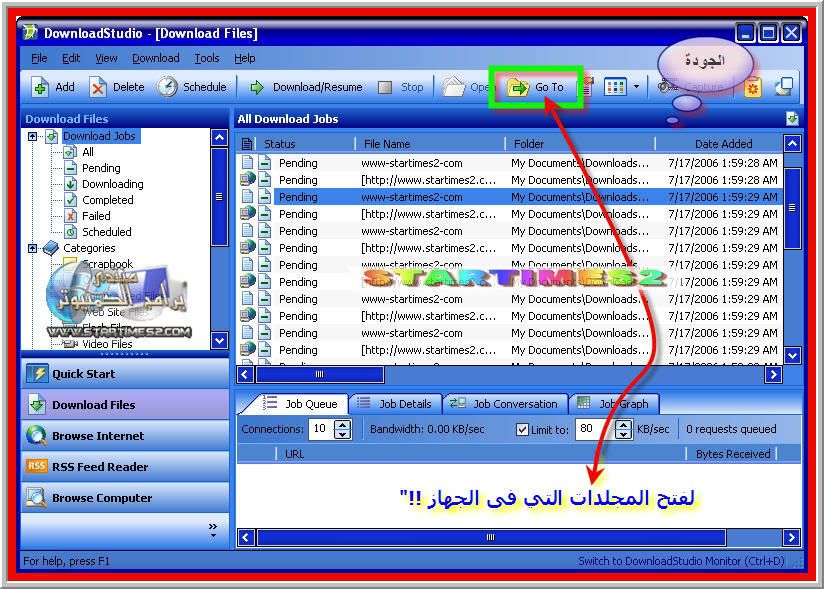Viewport: 824px width, 589px height.
Task: Select the Completed tree item
Action: (108, 200)
